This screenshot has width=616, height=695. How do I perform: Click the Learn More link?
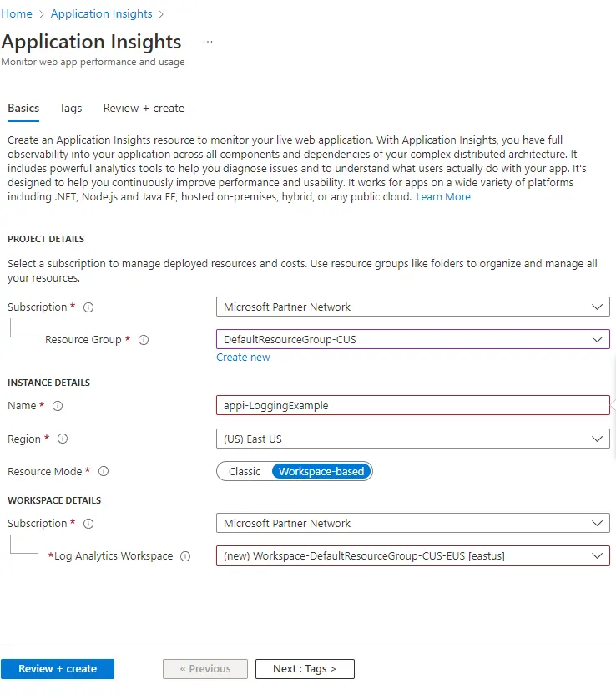443,196
